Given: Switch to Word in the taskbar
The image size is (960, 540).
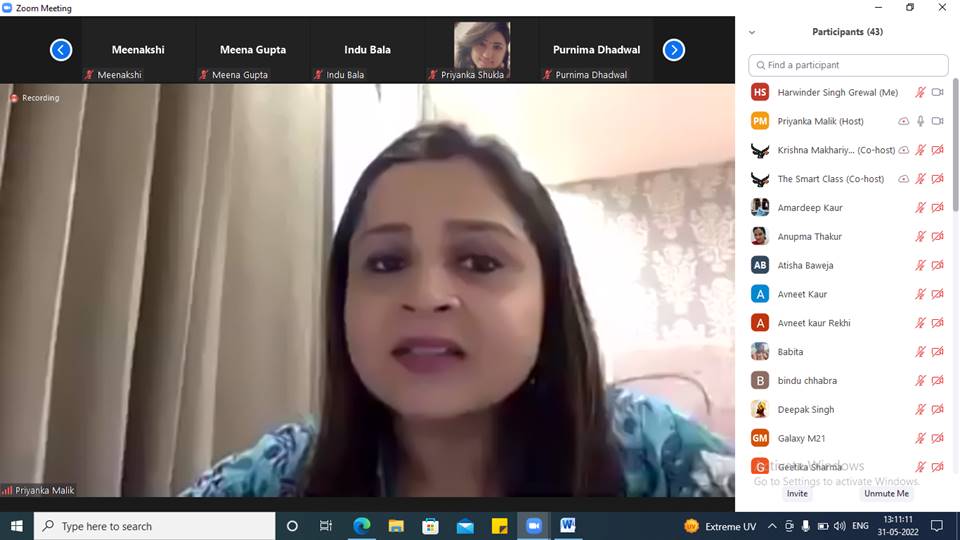Looking at the screenshot, I should coord(568,526).
